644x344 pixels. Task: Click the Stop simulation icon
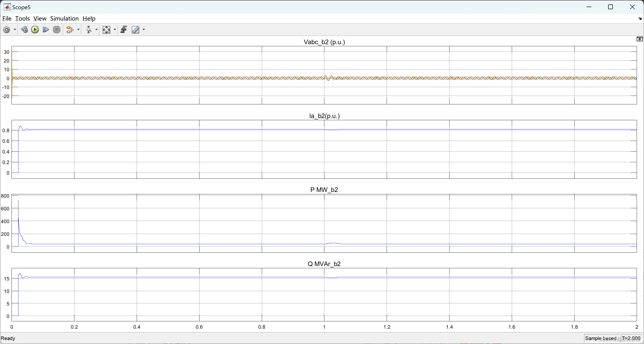click(57, 30)
